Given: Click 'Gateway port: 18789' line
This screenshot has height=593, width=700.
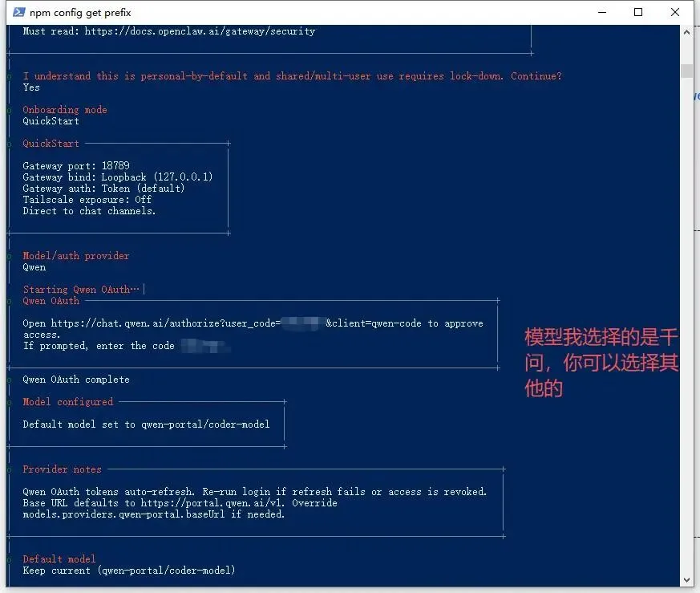Looking at the screenshot, I should pos(76,166).
